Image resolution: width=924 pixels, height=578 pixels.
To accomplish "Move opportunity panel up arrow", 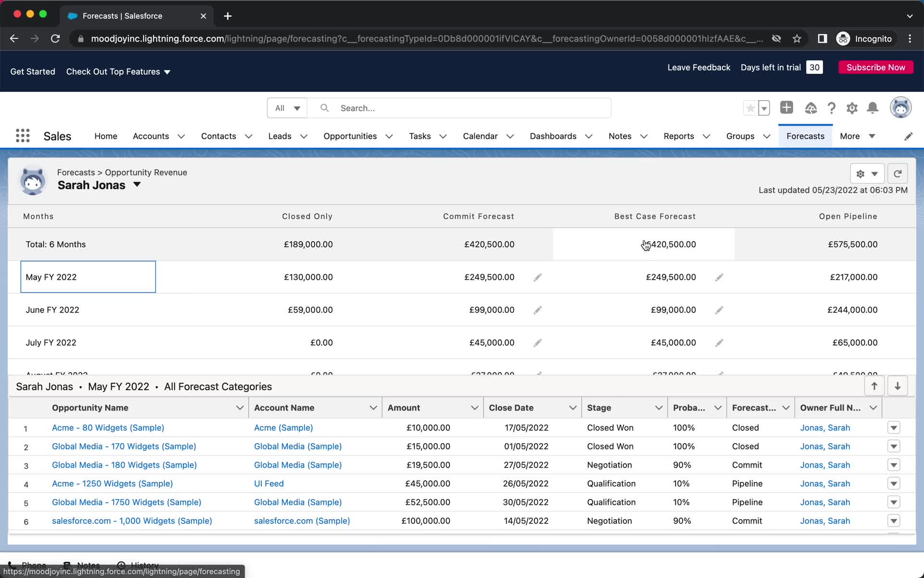I will [874, 386].
